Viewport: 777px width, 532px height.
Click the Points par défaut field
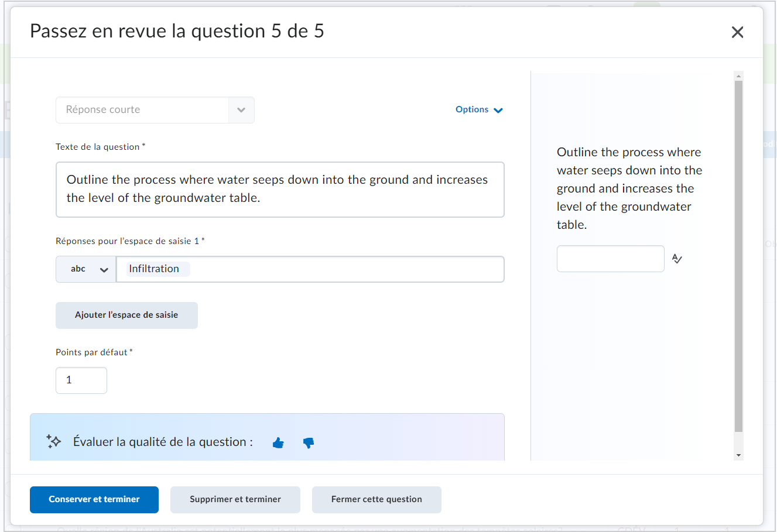click(81, 380)
